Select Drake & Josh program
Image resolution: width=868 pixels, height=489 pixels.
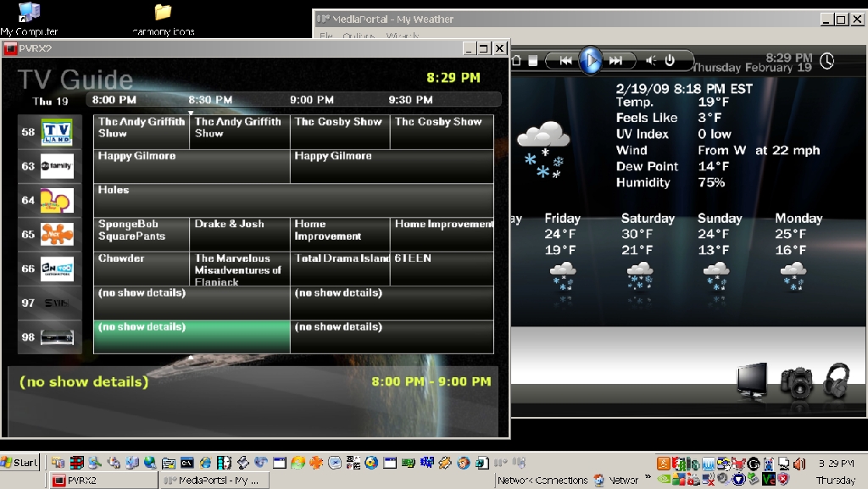pyautogui.click(x=240, y=235)
